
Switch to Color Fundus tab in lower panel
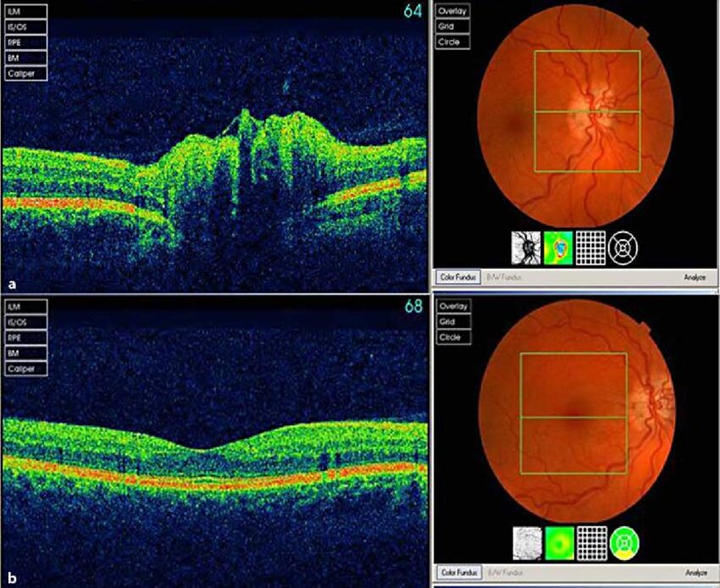click(x=458, y=572)
